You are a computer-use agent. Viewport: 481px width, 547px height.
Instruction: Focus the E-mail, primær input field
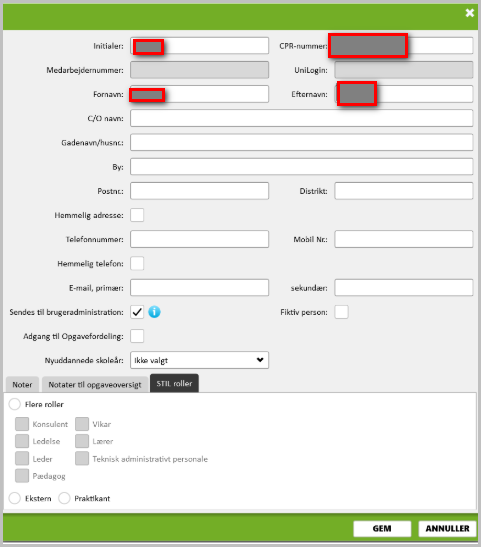pos(200,287)
